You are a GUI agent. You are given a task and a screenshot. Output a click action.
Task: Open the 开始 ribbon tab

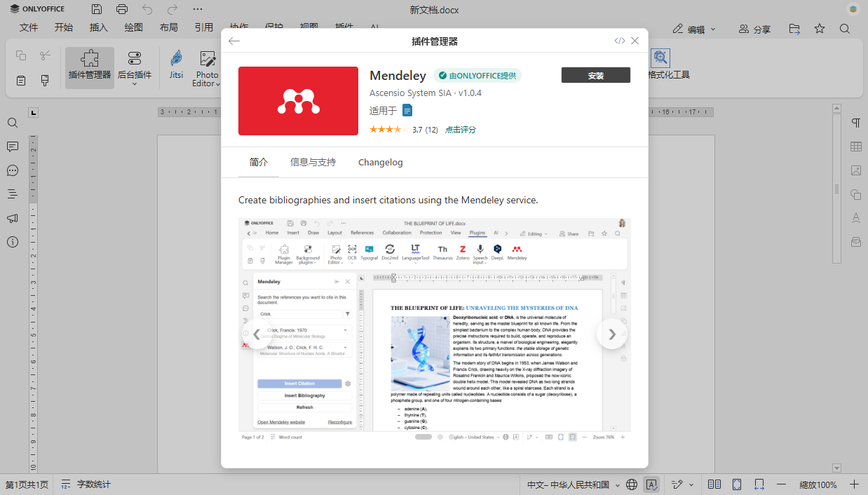[64, 28]
